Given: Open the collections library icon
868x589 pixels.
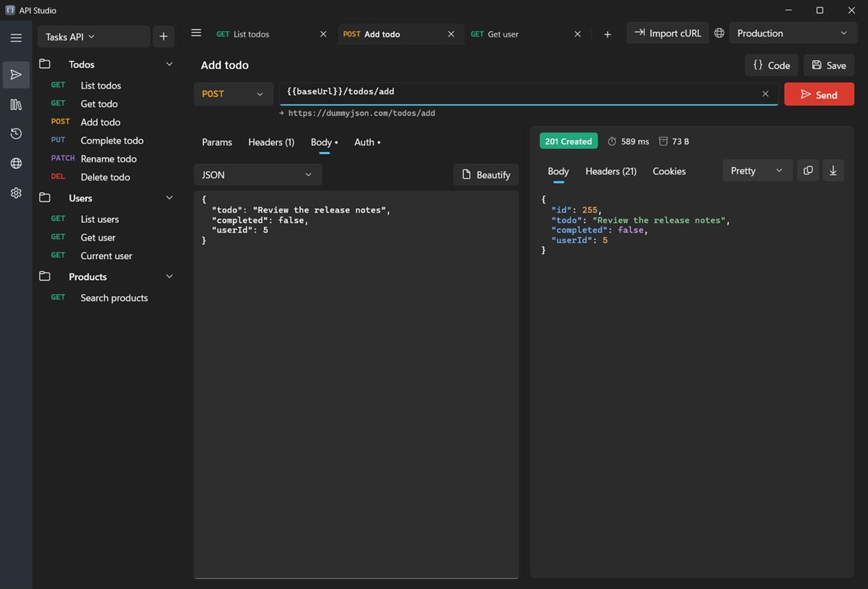Looking at the screenshot, I should [16, 104].
